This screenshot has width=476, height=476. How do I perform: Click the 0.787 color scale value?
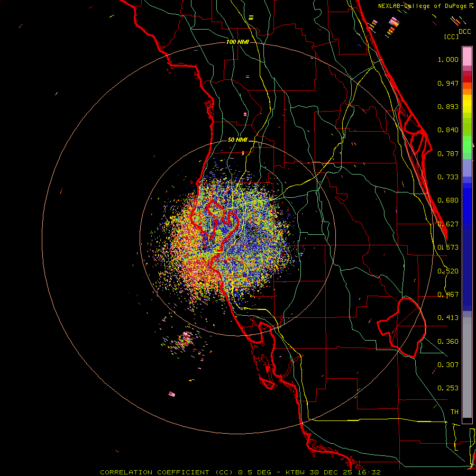(x=448, y=153)
